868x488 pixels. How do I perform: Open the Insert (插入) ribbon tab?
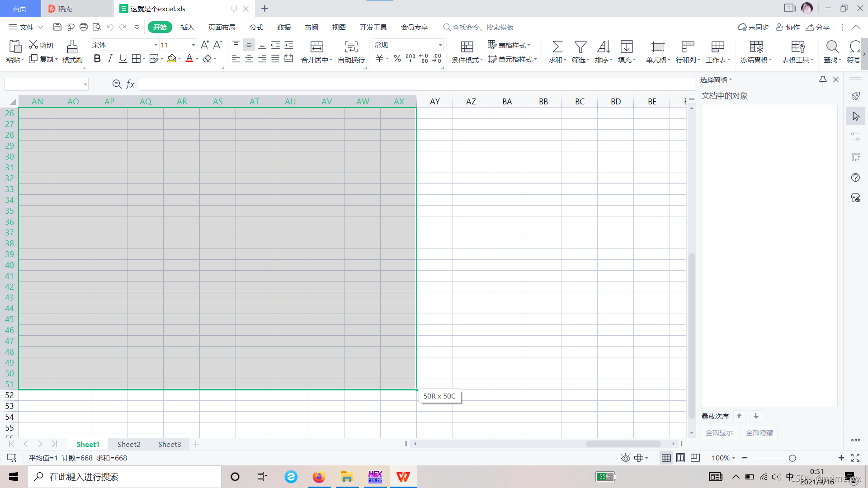pos(187,27)
